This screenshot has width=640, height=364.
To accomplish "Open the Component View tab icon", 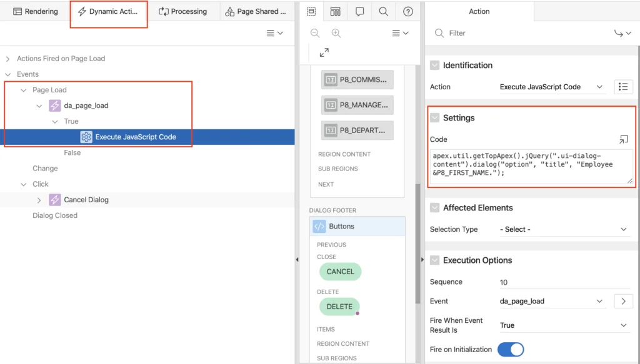I will (335, 11).
